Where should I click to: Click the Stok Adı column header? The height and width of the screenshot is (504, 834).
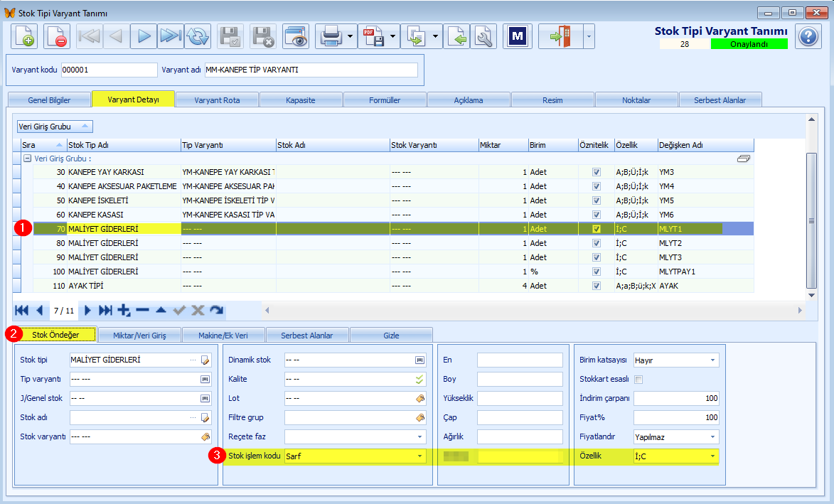[x=333, y=145]
